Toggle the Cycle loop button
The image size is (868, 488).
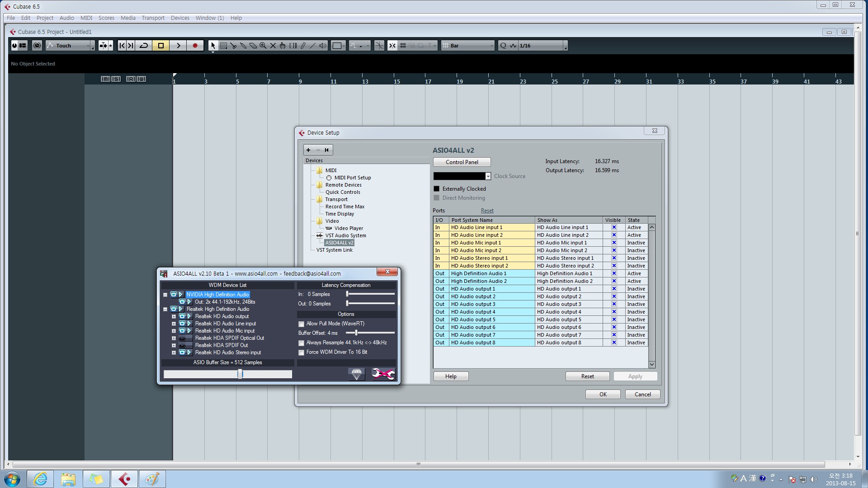pos(144,46)
